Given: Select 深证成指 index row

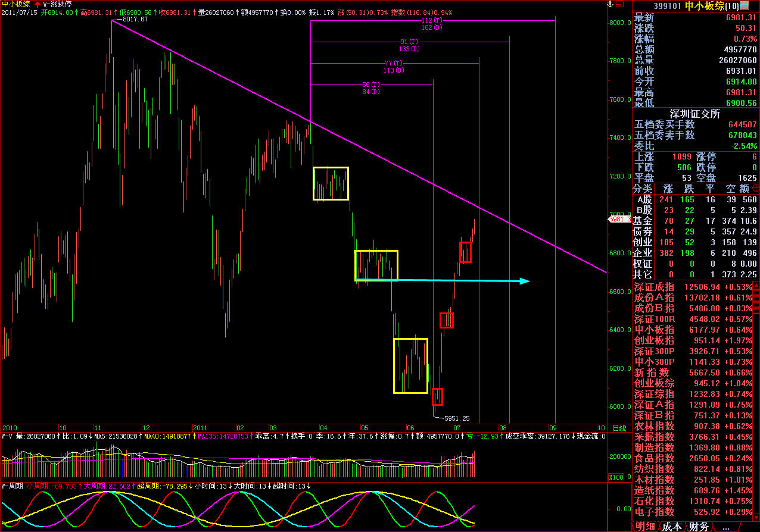Looking at the screenshot, I should (x=654, y=287).
